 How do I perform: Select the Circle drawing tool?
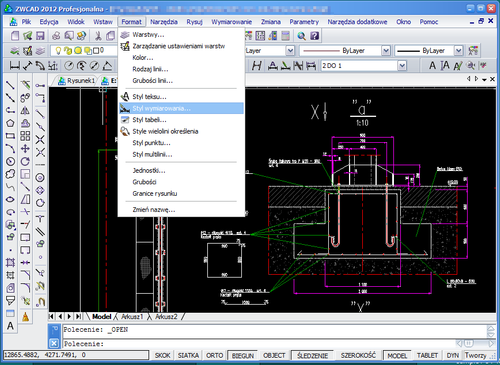(x=10, y=162)
